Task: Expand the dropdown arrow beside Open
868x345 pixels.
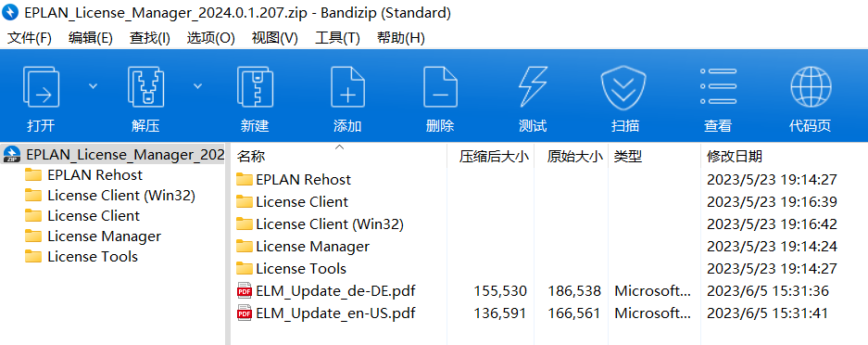Action: coord(94,86)
